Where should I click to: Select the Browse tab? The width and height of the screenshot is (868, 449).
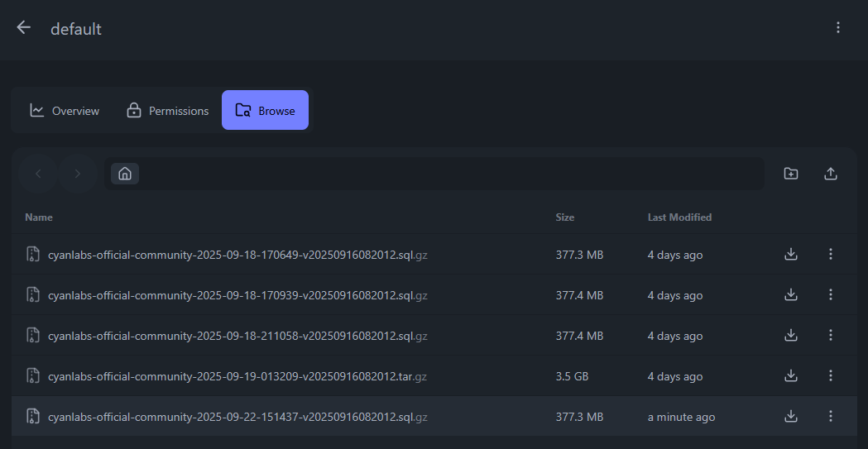pos(265,111)
